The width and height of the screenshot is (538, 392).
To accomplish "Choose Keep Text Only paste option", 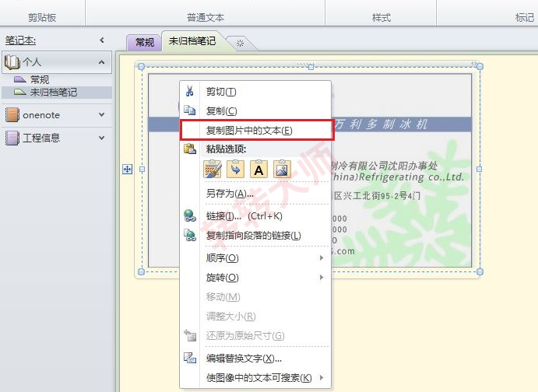I will 258,169.
